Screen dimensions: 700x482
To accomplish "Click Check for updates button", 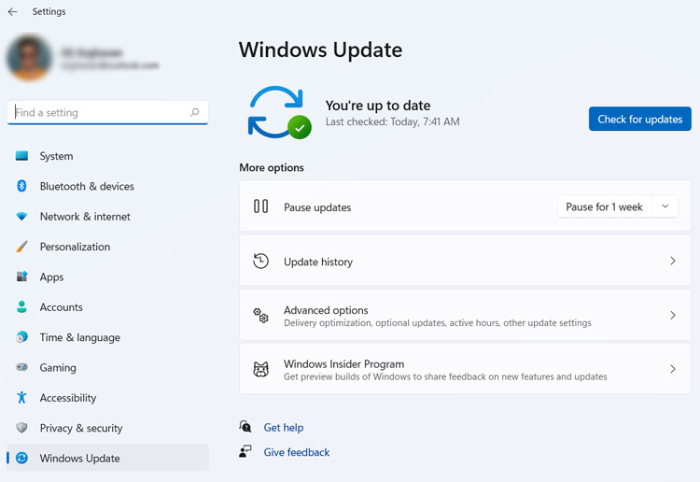I will [x=640, y=119].
